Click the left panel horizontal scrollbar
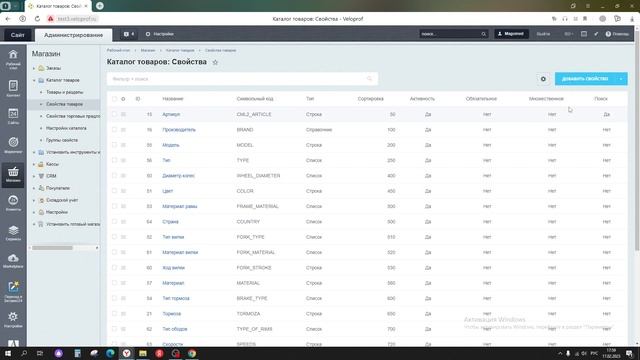Screen dimensions: 640x360 coord(52,248)
